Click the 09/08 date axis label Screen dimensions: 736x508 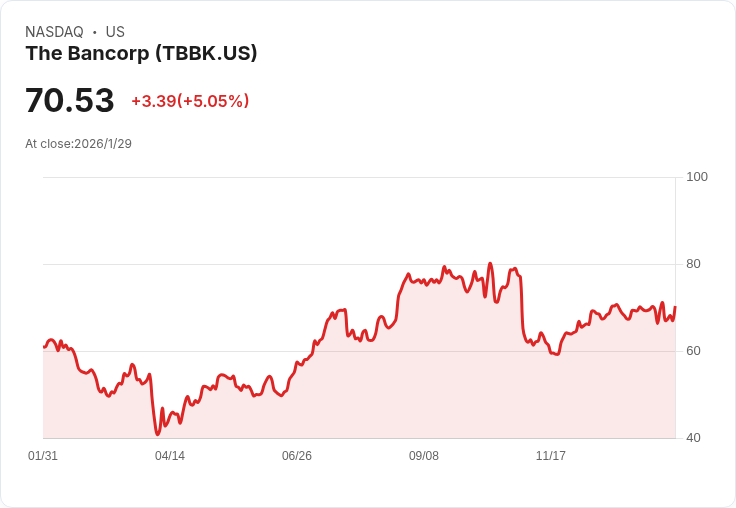tap(424, 456)
